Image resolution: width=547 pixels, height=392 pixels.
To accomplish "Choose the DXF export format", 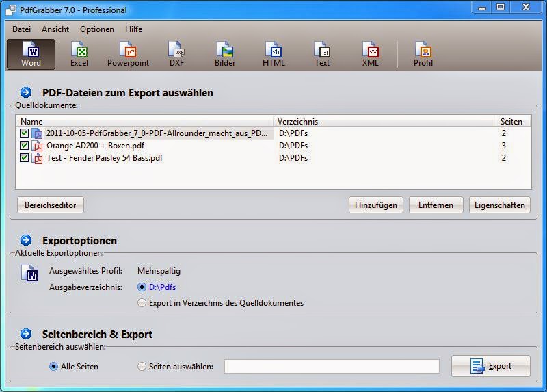I will (x=176, y=54).
